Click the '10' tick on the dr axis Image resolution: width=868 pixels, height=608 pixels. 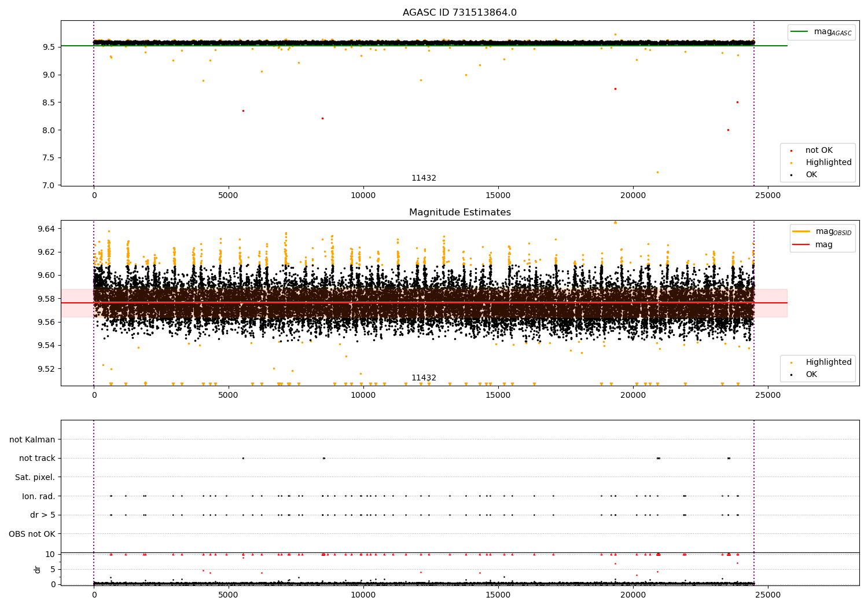pyautogui.click(x=51, y=554)
